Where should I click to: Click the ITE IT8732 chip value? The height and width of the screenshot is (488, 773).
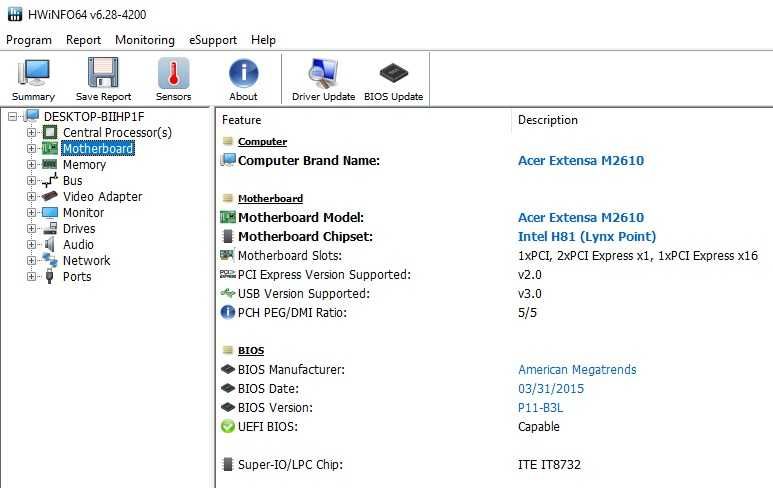pyautogui.click(x=549, y=464)
